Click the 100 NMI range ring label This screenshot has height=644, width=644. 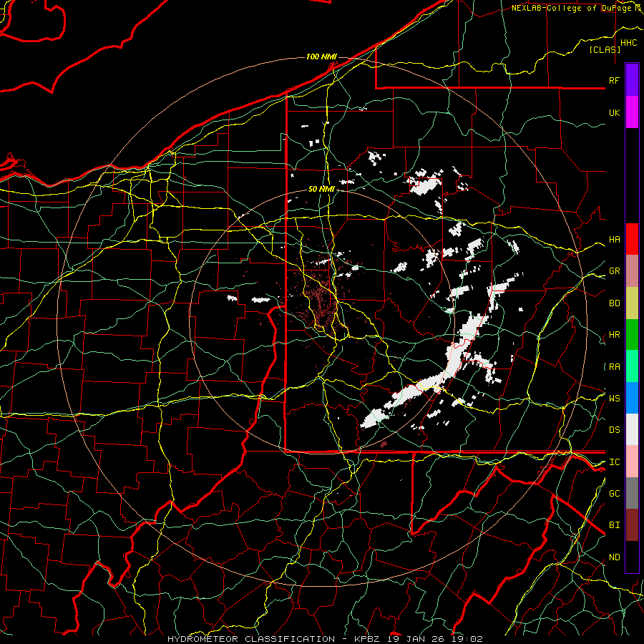pos(321,57)
